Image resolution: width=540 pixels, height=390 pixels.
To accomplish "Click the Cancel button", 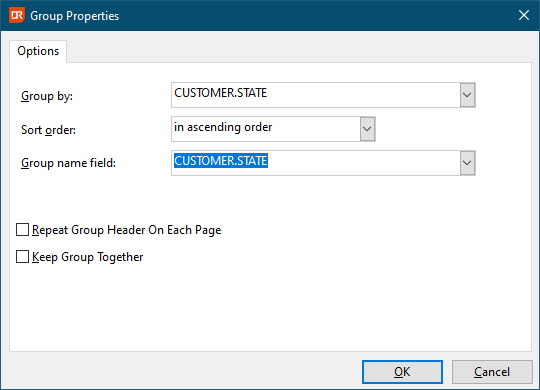I will tap(492, 372).
